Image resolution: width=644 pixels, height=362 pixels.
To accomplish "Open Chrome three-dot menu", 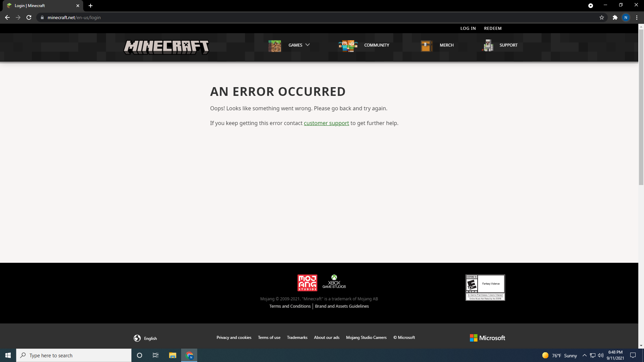I will 637,17.
